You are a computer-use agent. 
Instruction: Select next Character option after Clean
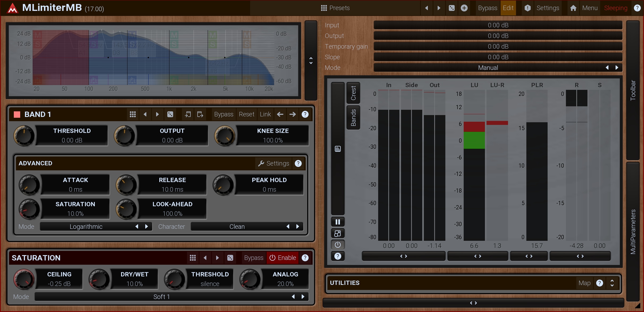tap(298, 227)
